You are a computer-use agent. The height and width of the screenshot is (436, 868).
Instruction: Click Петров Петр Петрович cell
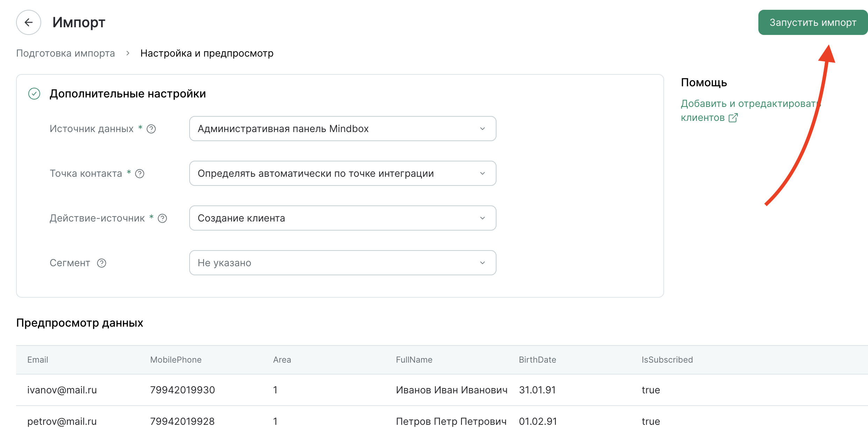[451, 421]
